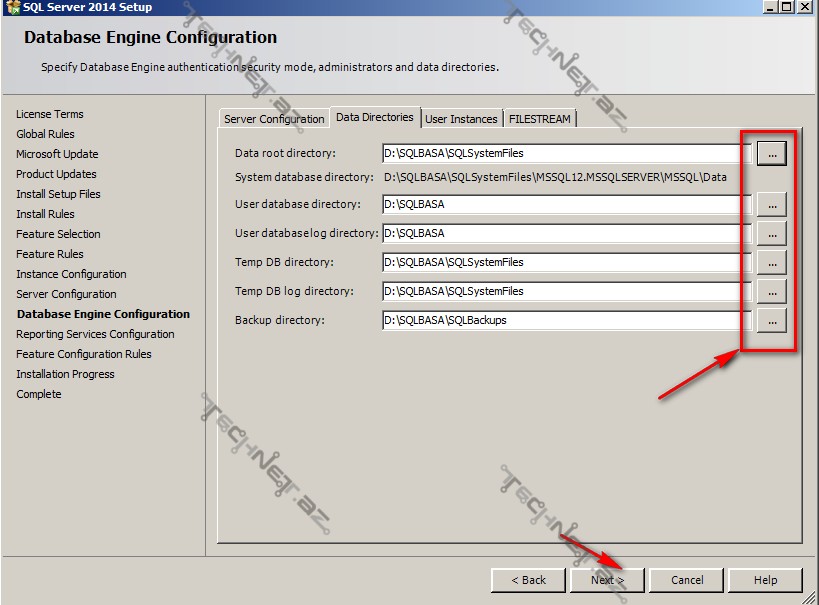Image resolution: width=819 pixels, height=605 pixels.
Task: Go back with the Back button
Action: (528, 580)
